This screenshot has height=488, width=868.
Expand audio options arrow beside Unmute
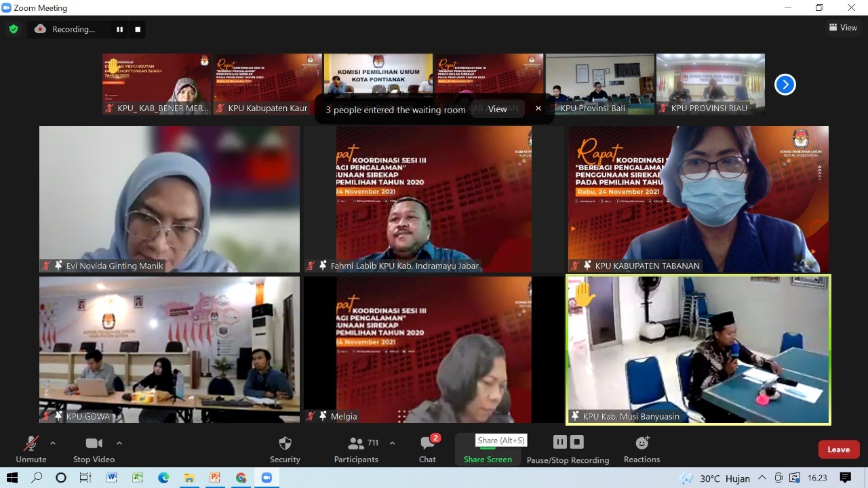click(53, 443)
